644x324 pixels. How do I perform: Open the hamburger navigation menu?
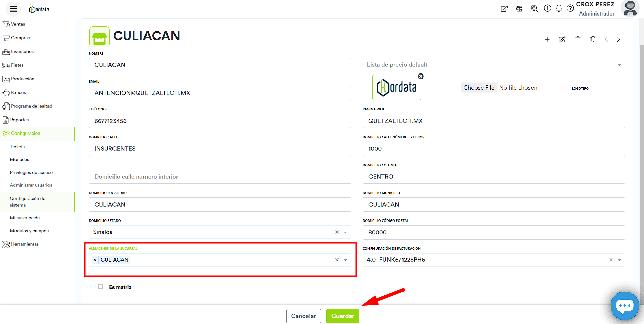click(x=13, y=9)
